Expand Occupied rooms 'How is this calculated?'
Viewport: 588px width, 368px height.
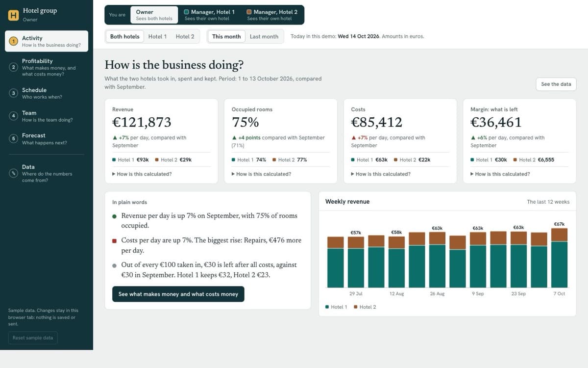[x=261, y=174]
